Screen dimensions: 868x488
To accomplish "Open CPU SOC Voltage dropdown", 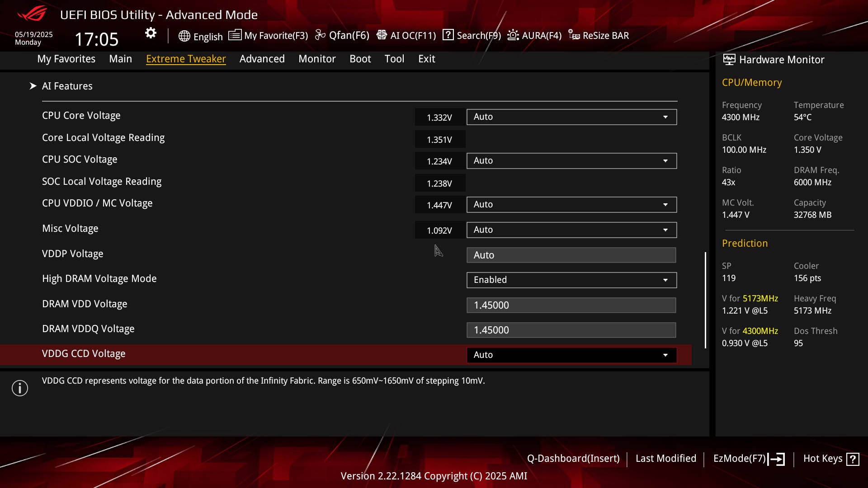I will coord(571,161).
